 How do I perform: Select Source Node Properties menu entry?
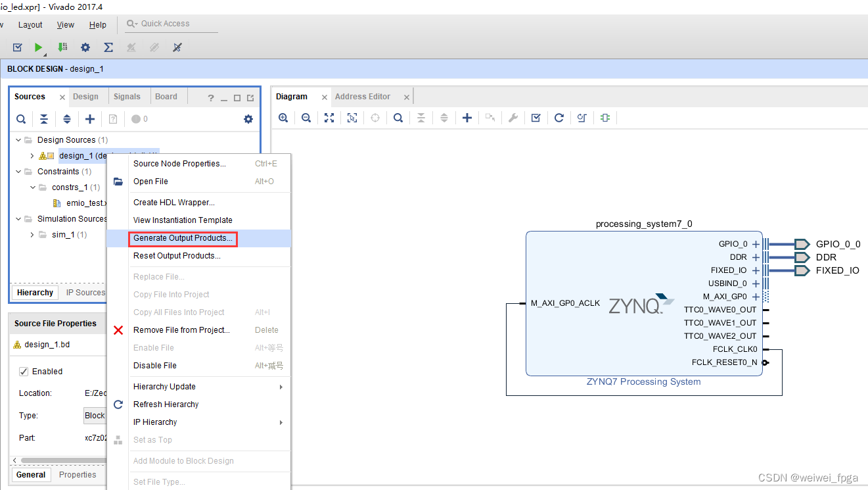198,164
